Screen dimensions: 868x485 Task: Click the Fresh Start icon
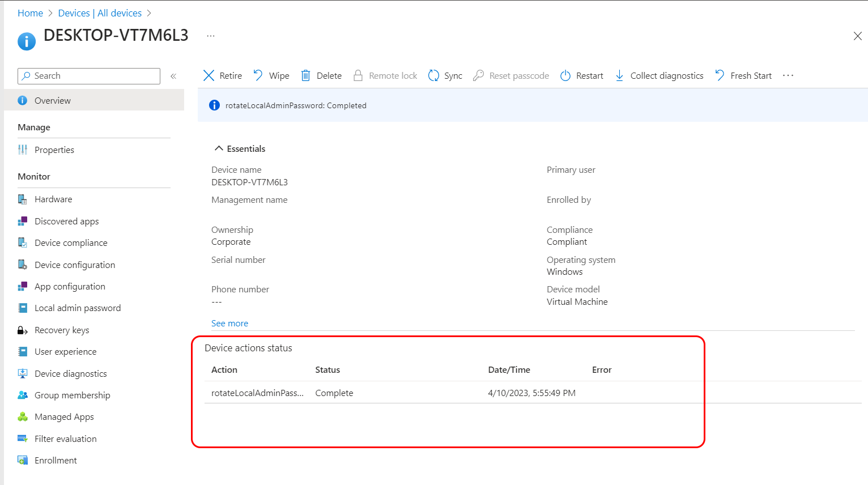point(720,75)
